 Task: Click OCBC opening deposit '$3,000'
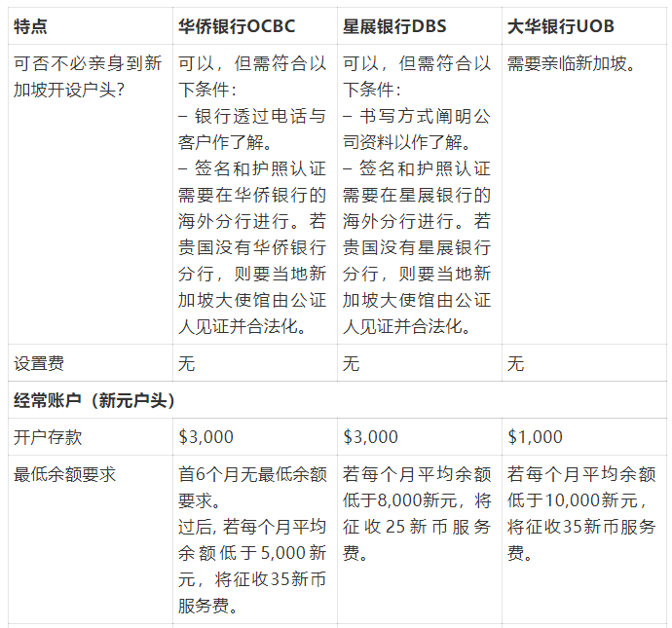(205, 437)
